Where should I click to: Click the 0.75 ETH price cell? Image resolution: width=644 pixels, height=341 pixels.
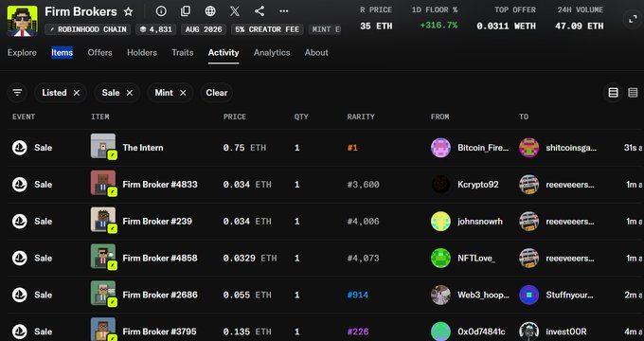point(244,148)
